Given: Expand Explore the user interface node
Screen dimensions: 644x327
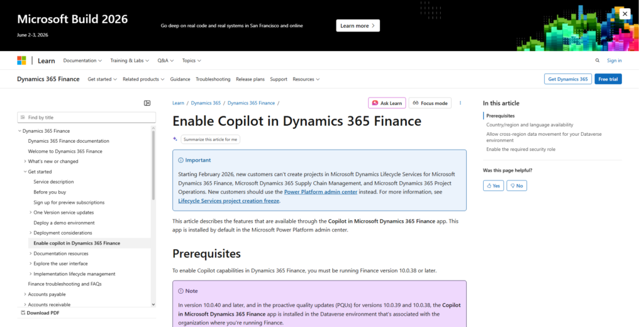Looking at the screenshot, I should click(x=30, y=263).
